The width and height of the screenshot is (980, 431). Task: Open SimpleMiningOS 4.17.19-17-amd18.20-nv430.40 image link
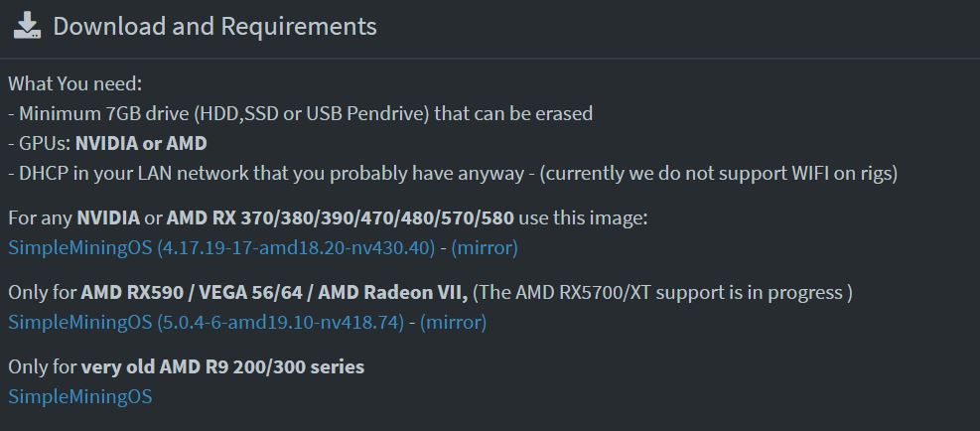pyautogui.click(x=221, y=247)
